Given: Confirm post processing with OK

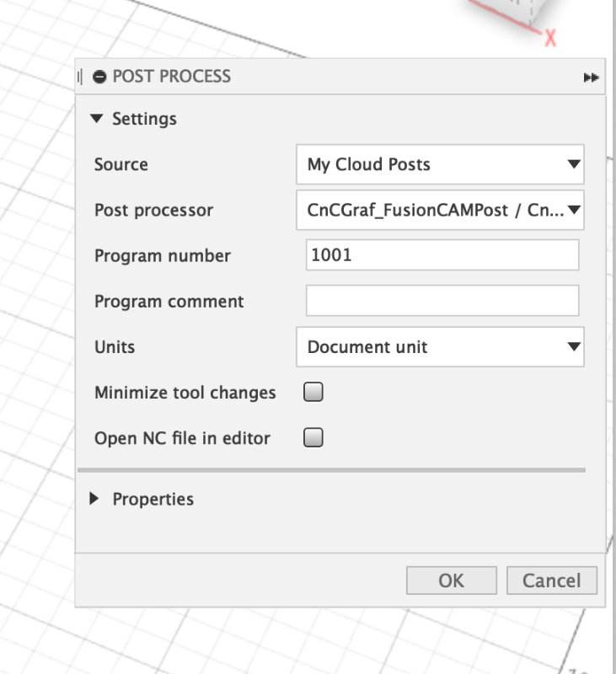Looking at the screenshot, I should click(x=452, y=580).
